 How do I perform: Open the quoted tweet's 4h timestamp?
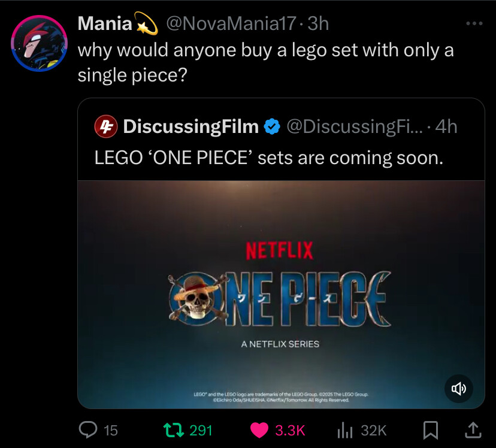pos(446,126)
